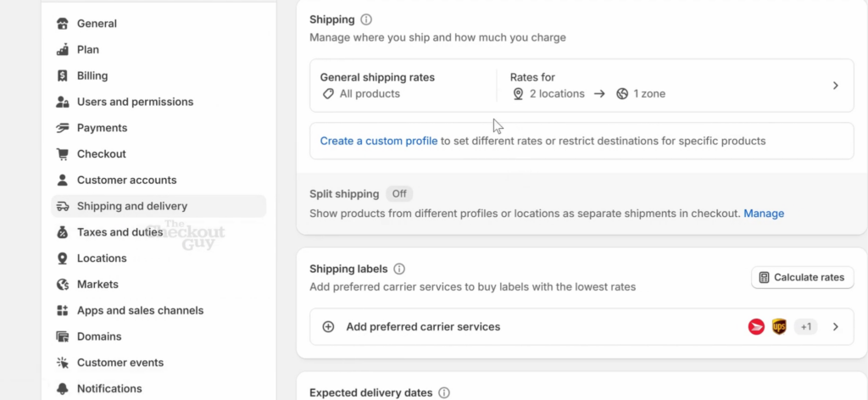Go to Taxes and duties settings
The width and height of the screenshot is (868, 400).
pyautogui.click(x=120, y=232)
